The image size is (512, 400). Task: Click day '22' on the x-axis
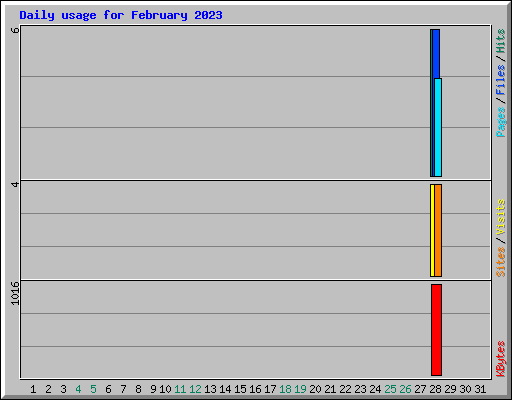pos(345,389)
